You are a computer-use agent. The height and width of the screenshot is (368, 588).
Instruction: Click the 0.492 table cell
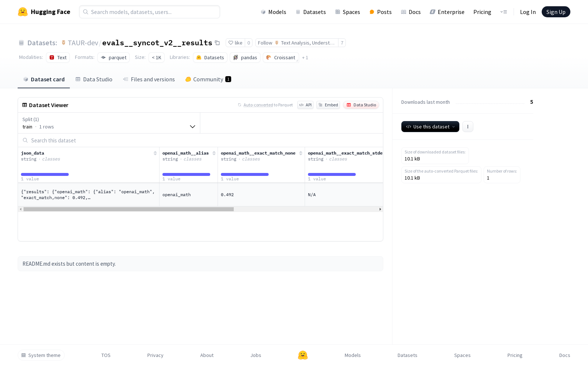(x=261, y=195)
